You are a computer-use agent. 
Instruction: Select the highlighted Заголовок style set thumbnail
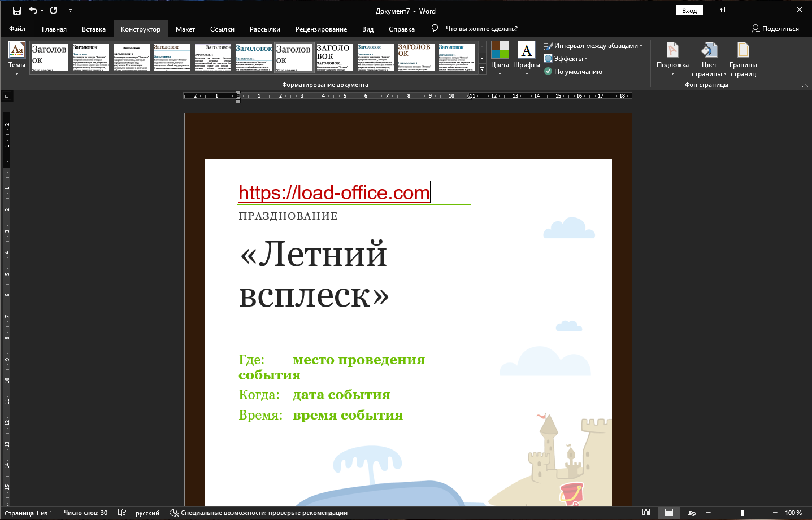[294, 58]
